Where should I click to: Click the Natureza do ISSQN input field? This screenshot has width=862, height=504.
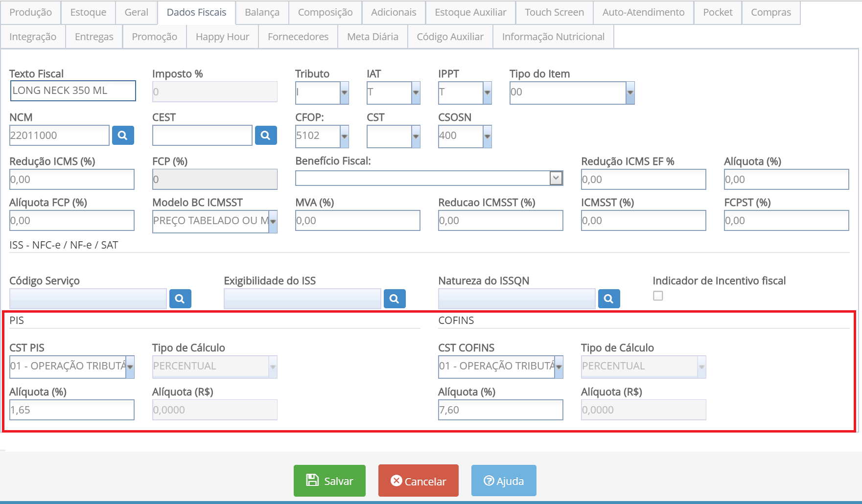(517, 299)
